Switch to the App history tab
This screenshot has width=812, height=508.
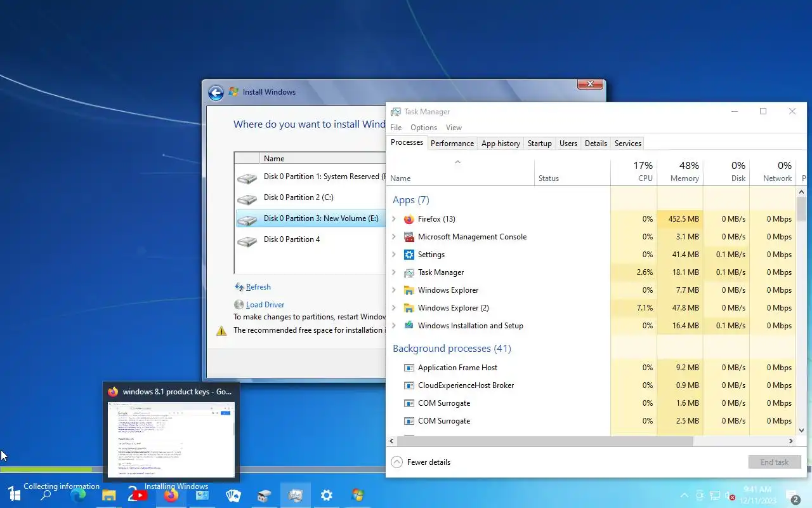click(501, 144)
